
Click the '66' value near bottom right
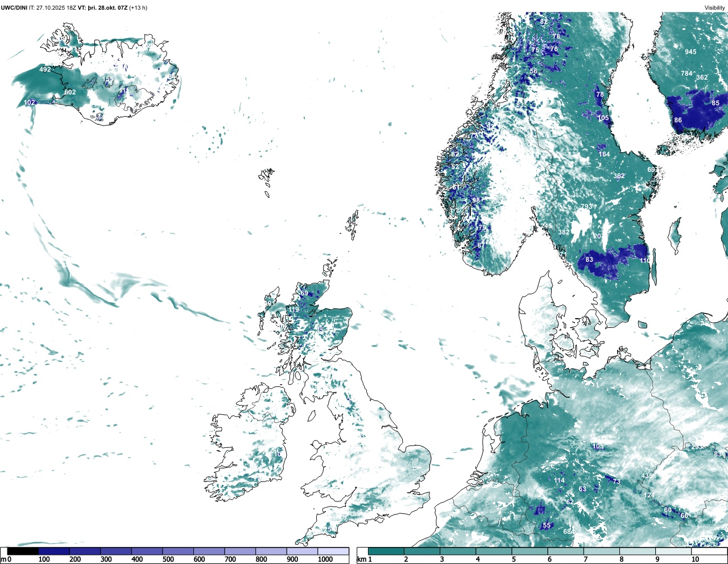click(684, 516)
